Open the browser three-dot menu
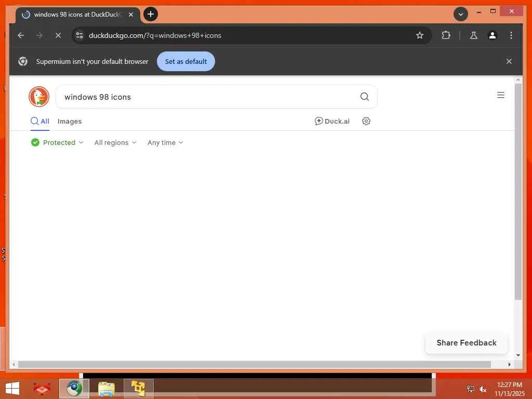Viewport: 532px width, 399px height. coord(511,35)
